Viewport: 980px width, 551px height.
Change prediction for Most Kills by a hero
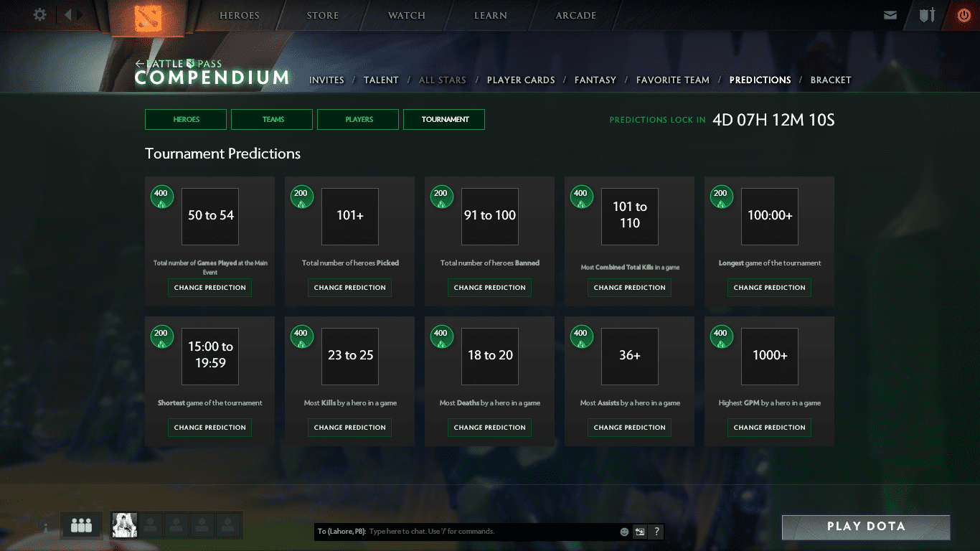349,428
